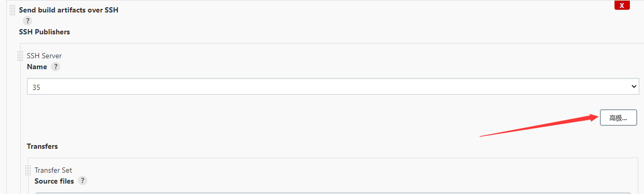Focus the Source files input box
Screen dimensions: 644x194
click(x=333, y=193)
